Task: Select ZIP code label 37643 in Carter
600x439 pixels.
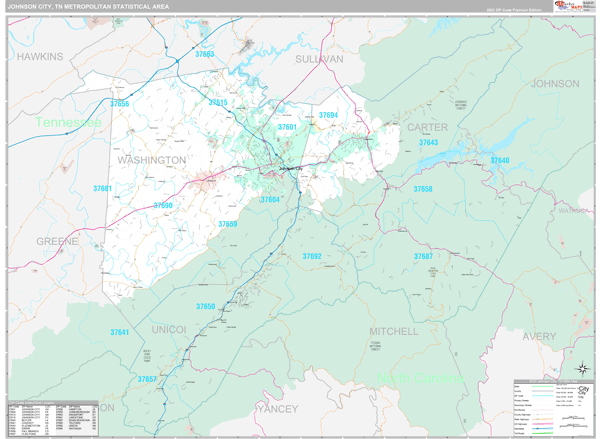Action: pyautogui.click(x=428, y=142)
